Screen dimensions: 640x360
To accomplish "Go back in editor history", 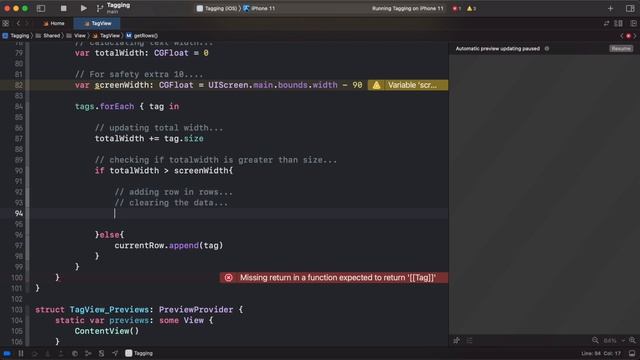I will 18,23.
